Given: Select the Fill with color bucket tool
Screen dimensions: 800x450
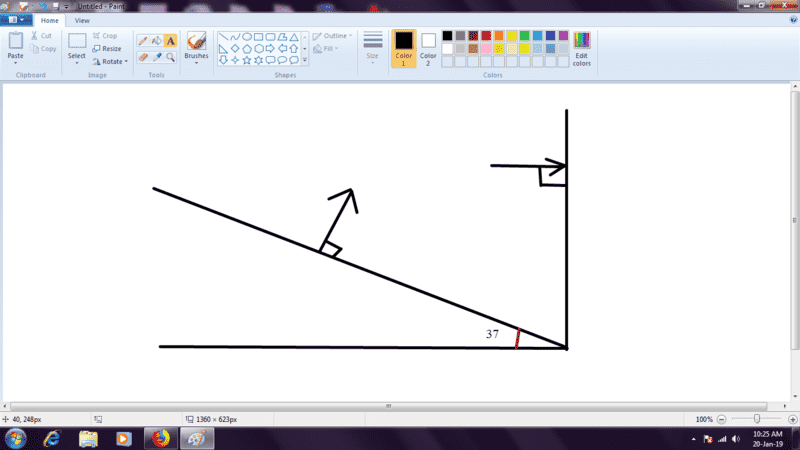Looking at the screenshot, I should 156,41.
